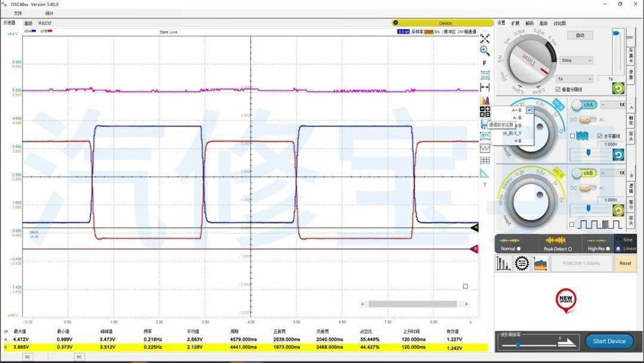Click the square pulse-train waveform icon

(600, 224)
